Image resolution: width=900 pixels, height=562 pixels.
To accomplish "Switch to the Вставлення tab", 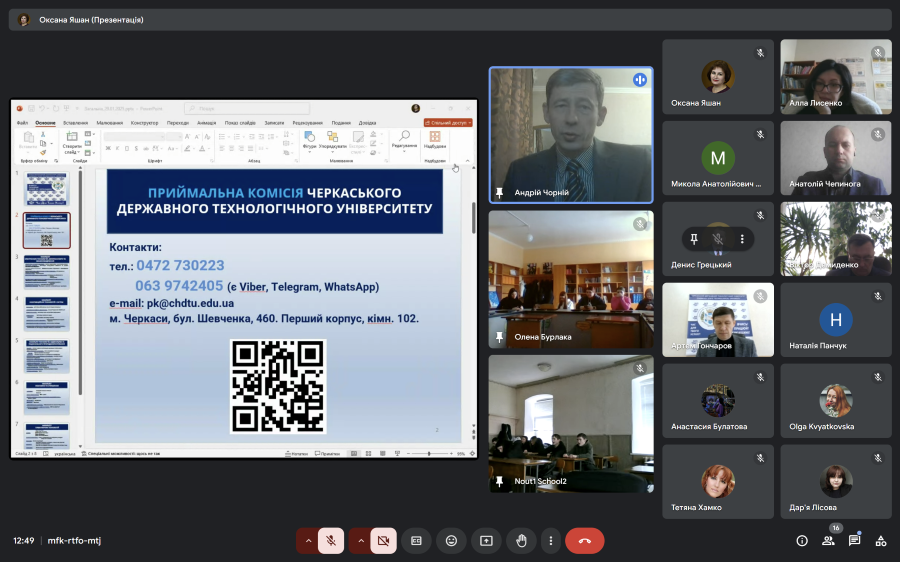I will coord(76,123).
